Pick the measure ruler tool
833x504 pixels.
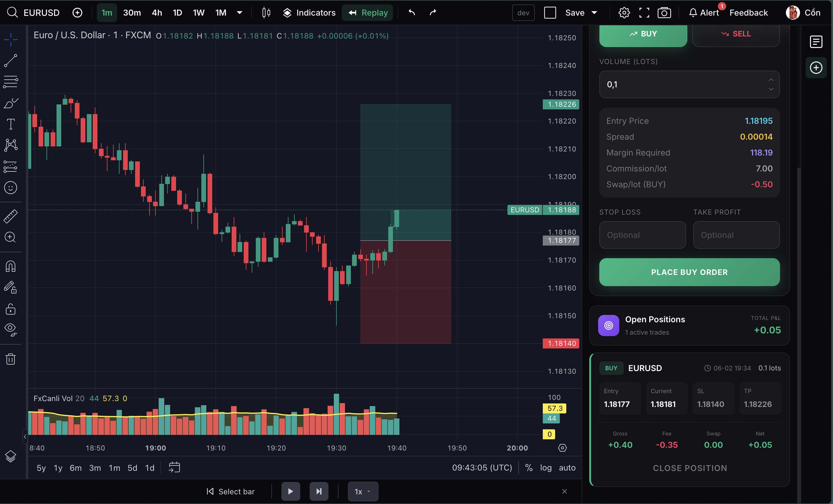pyautogui.click(x=11, y=216)
